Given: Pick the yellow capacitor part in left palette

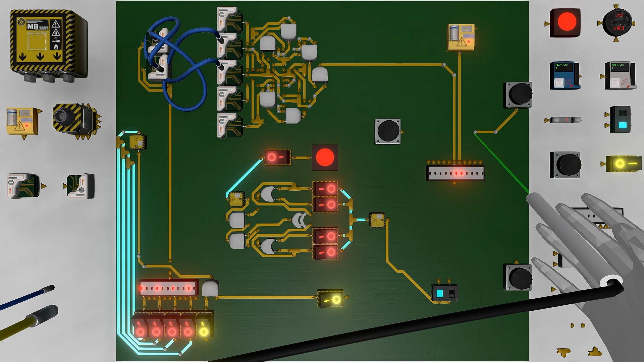Looking at the screenshot, I should tap(22, 121).
